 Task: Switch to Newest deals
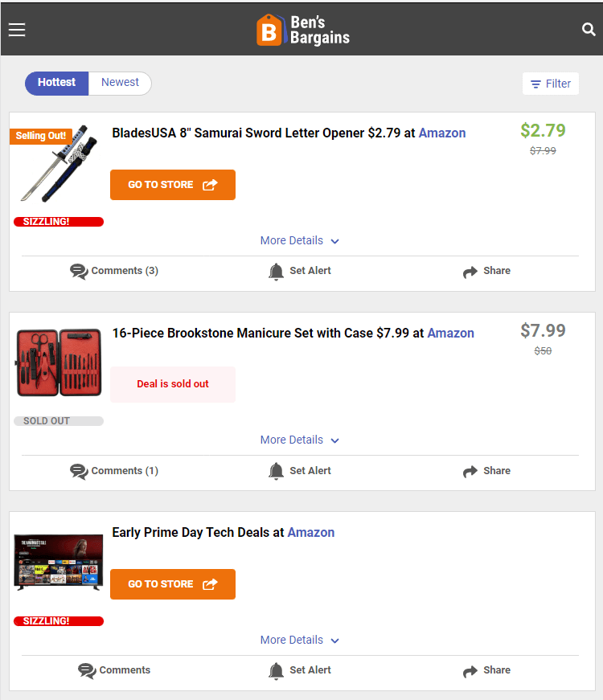click(120, 83)
